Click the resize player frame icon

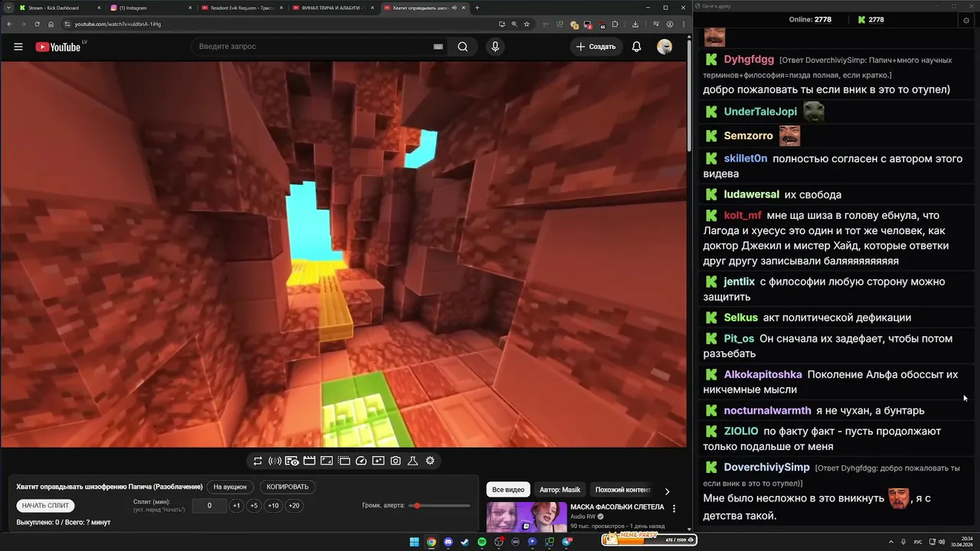coord(326,461)
